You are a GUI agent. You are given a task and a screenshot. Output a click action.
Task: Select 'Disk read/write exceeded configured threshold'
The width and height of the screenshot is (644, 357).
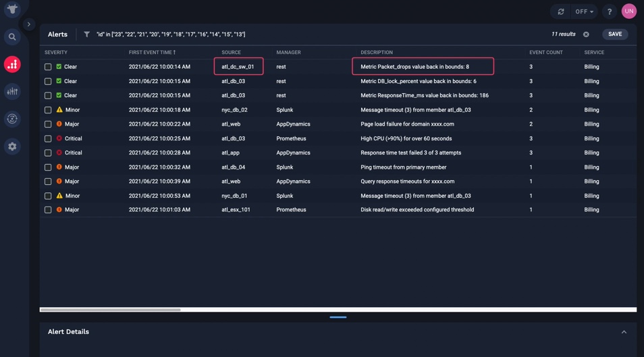417,209
